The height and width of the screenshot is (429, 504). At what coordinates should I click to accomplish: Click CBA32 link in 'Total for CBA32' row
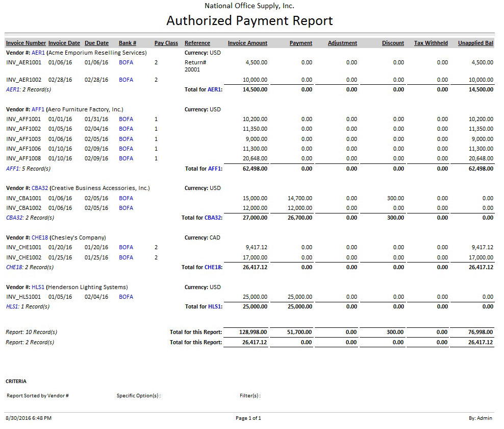pos(213,218)
